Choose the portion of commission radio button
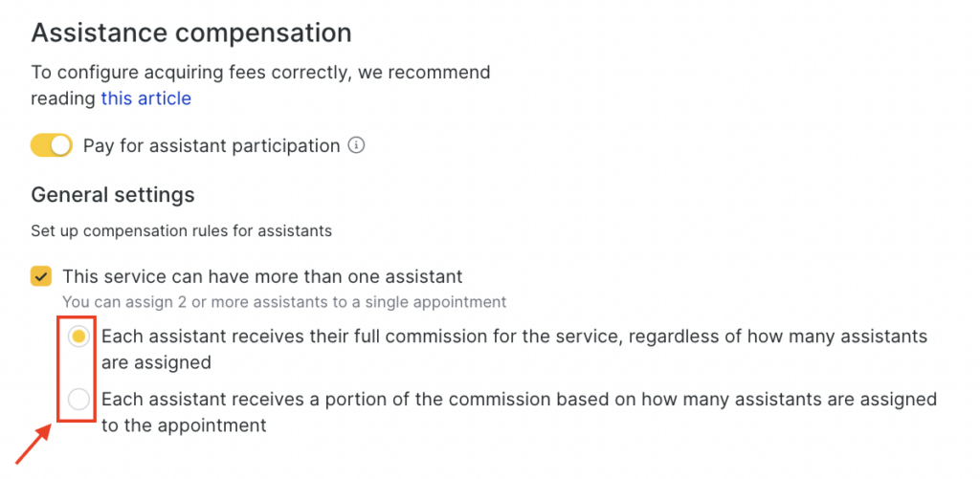This screenshot has height=479, width=980. tap(80, 400)
